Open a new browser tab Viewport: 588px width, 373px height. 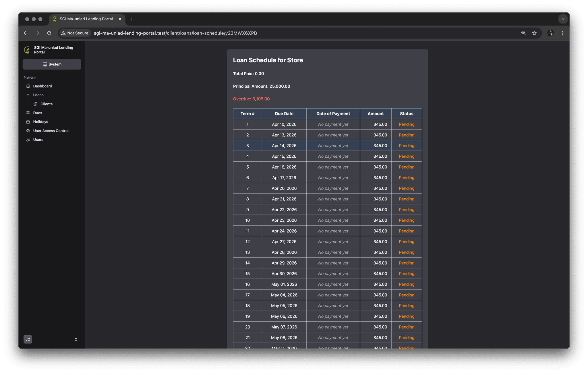click(132, 19)
